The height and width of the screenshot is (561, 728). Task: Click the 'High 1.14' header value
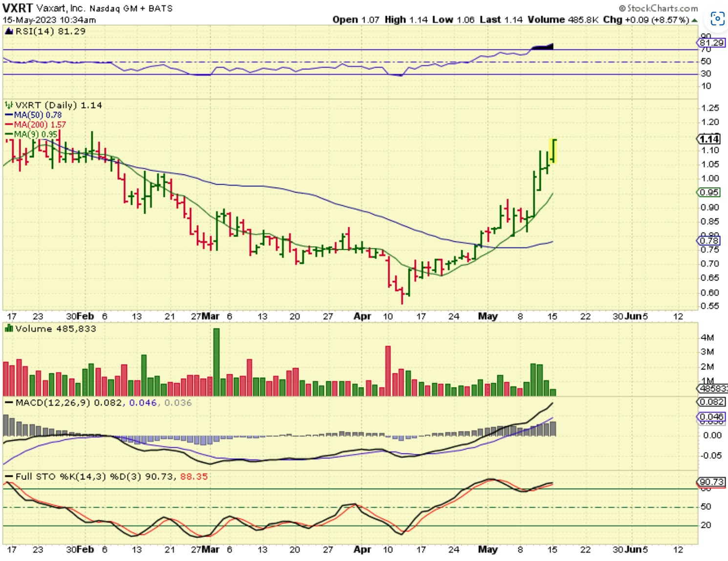[x=406, y=20]
